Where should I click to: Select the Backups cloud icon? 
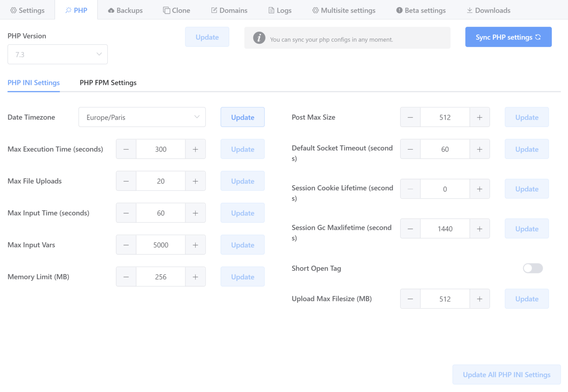tap(111, 10)
